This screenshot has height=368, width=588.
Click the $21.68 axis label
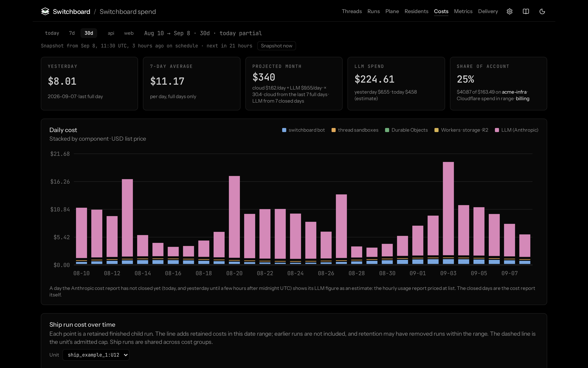point(60,154)
